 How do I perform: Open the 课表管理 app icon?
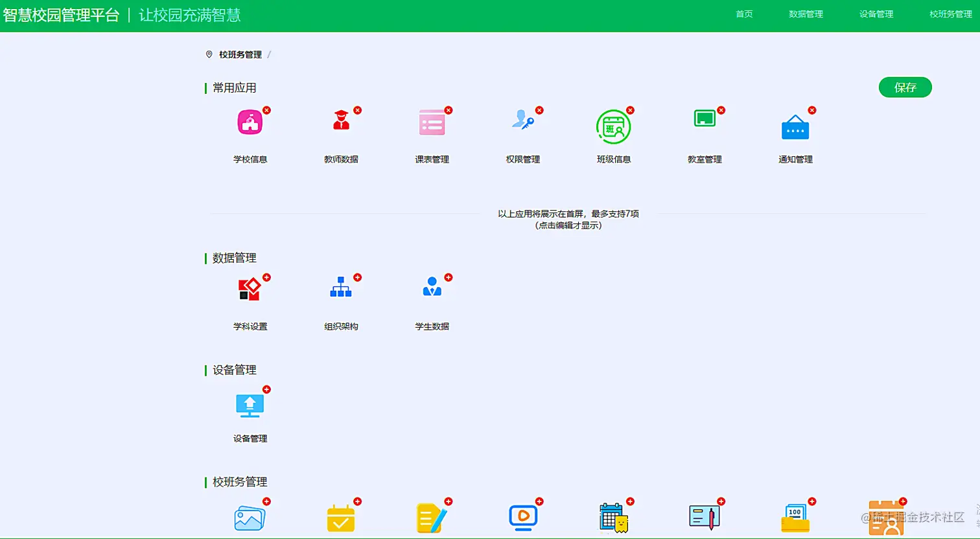click(432, 122)
